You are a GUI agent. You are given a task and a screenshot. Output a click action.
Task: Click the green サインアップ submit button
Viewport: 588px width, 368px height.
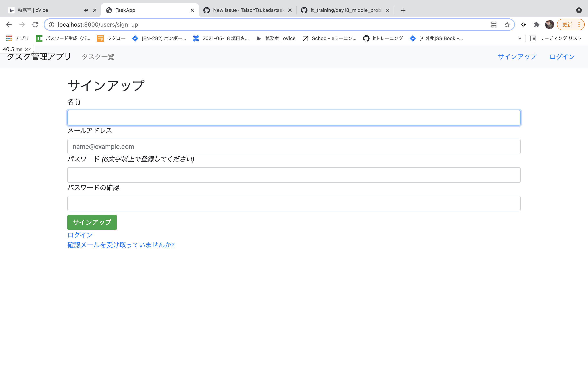coord(92,222)
